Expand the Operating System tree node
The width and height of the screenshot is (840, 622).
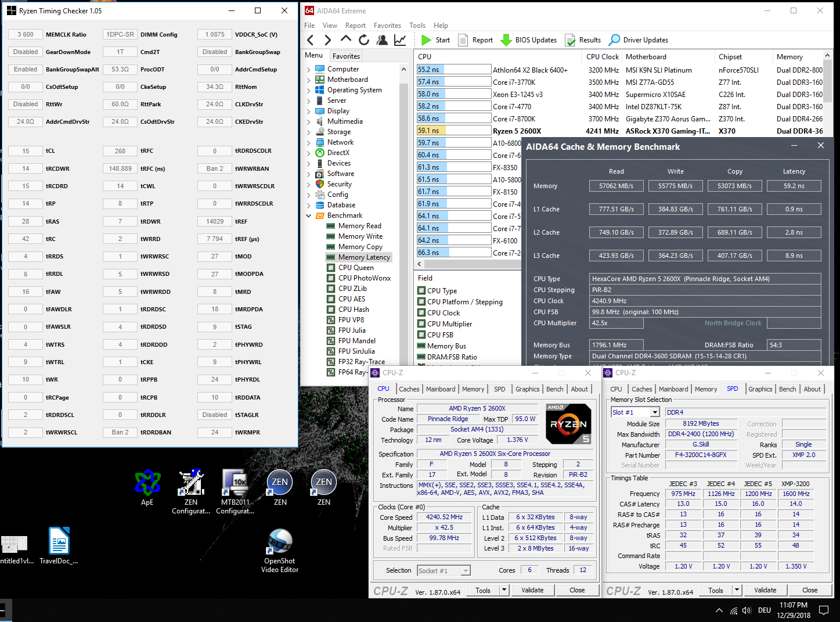point(309,90)
